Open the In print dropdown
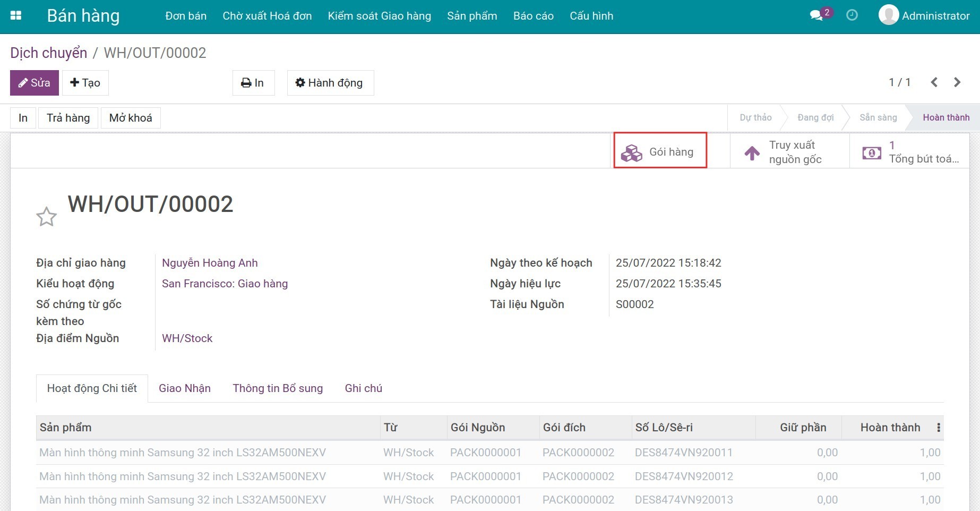 point(253,83)
